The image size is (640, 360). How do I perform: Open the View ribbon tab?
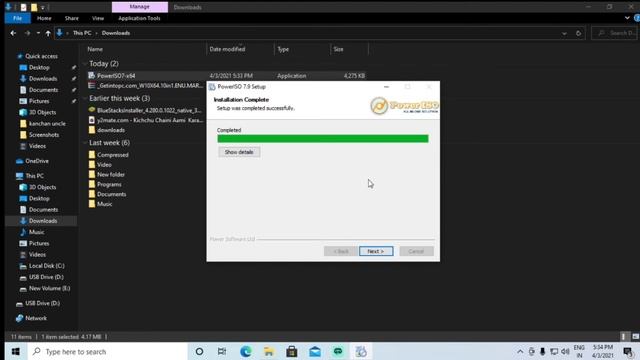coord(98,18)
